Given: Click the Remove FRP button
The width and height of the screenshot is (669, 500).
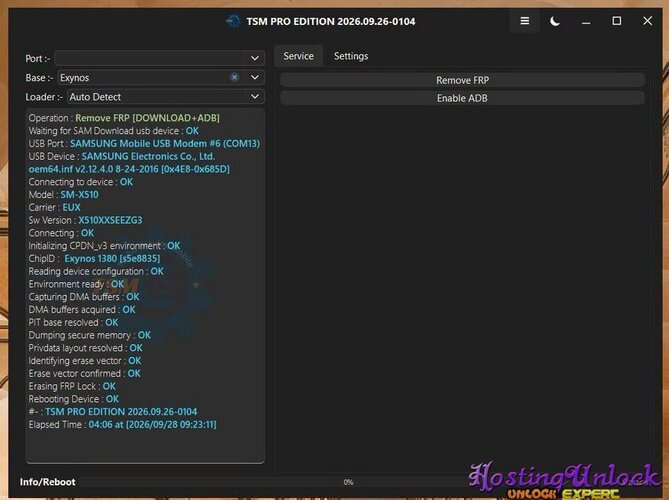Looking at the screenshot, I should [462, 80].
